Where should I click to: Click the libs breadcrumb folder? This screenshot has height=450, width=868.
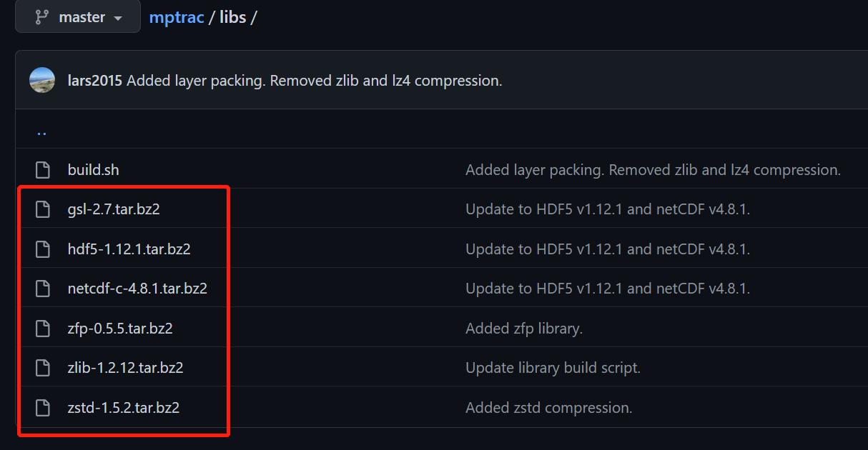click(232, 17)
